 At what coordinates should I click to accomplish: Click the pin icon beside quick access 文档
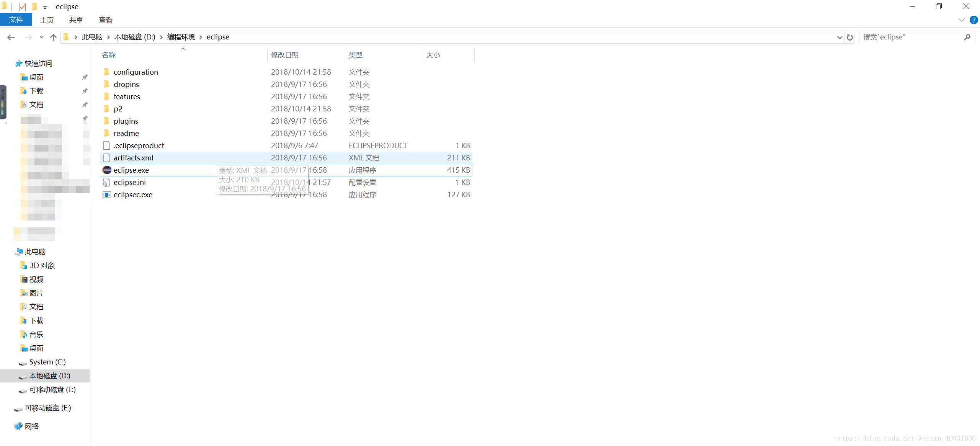pos(85,105)
